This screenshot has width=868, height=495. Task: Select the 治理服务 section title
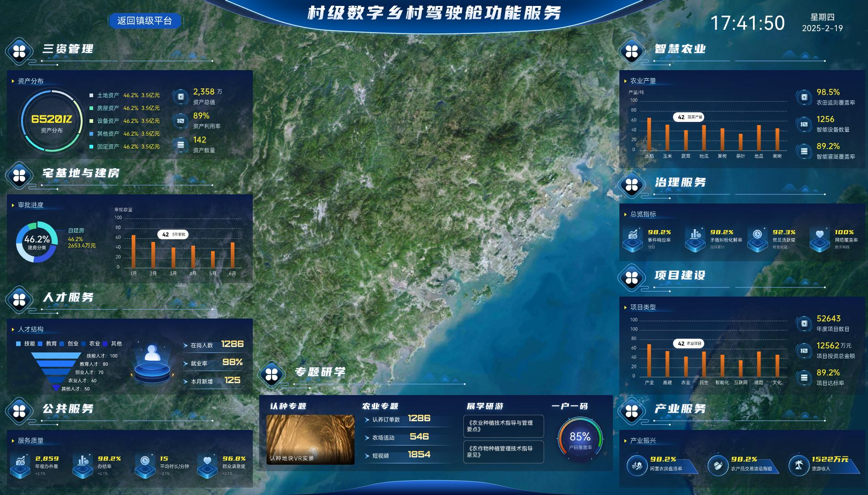coord(680,182)
